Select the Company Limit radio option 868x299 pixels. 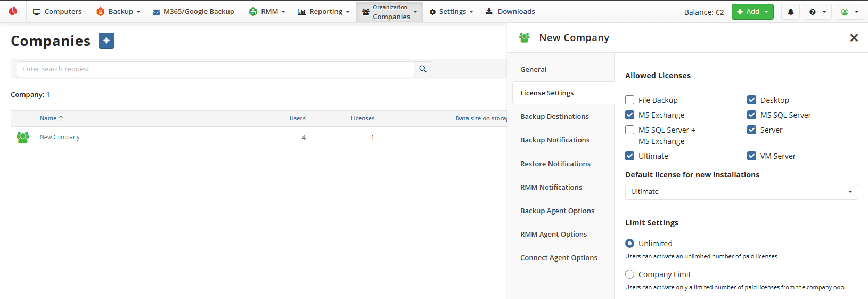(x=629, y=274)
